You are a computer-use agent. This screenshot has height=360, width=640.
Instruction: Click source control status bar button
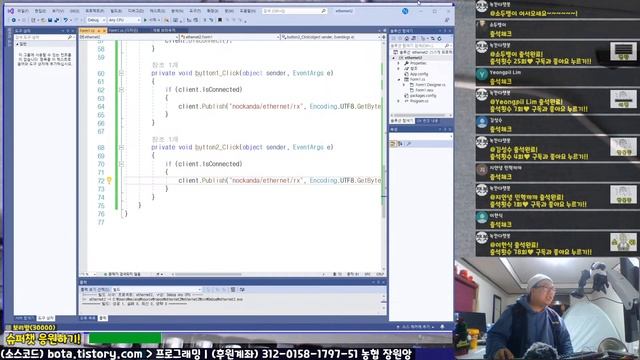coord(417,327)
